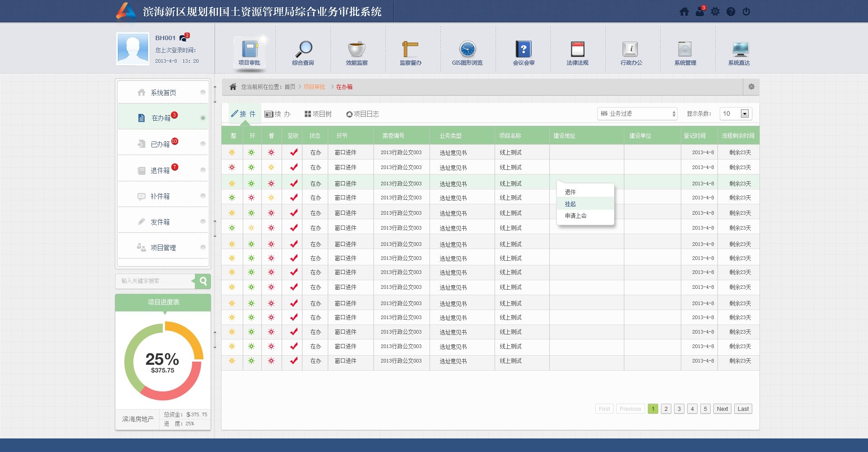Select radio dot beside 补件箱
The image size is (868, 452).
coord(203,196)
